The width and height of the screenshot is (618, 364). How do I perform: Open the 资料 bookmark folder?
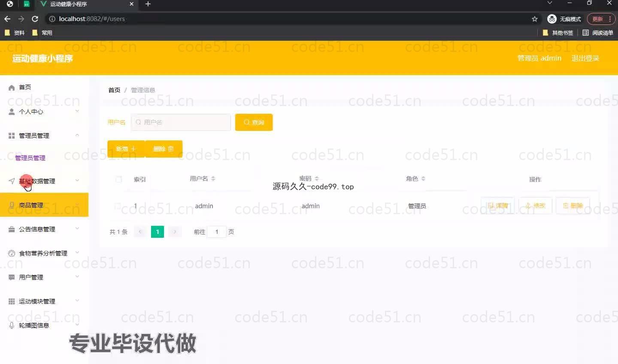pyautogui.click(x=15, y=33)
